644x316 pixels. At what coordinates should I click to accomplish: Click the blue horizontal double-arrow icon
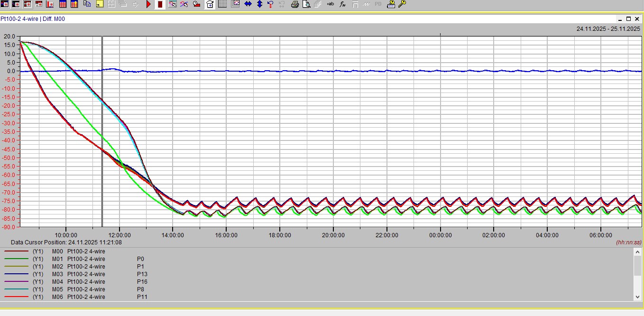click(248, 4)
